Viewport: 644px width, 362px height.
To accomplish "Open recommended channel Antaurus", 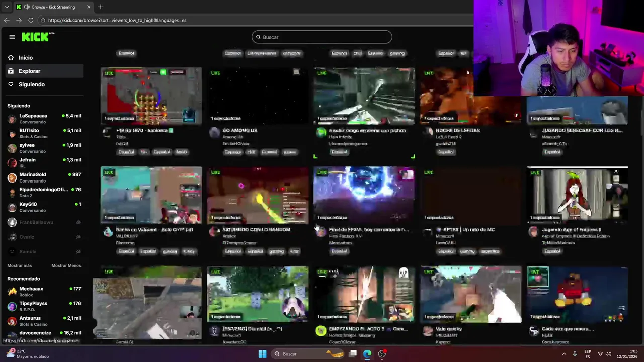I will tap(44, 321).
